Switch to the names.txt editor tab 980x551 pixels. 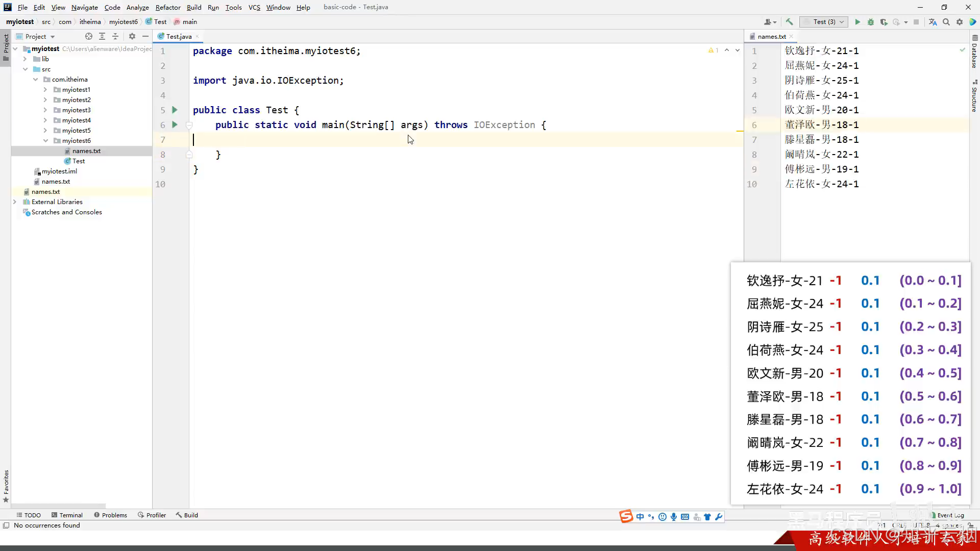(x=771, y=36)
